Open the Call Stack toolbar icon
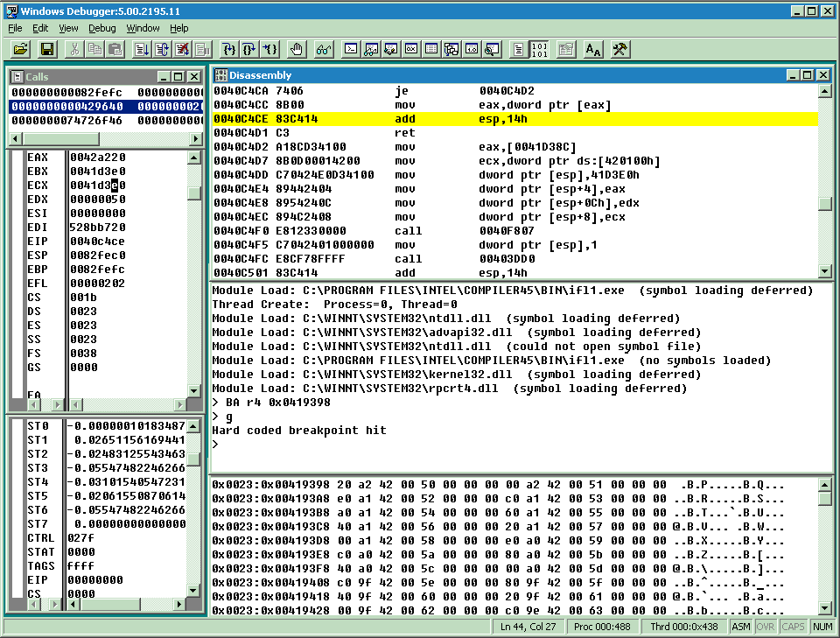840x638 pixels. (451, 50)
